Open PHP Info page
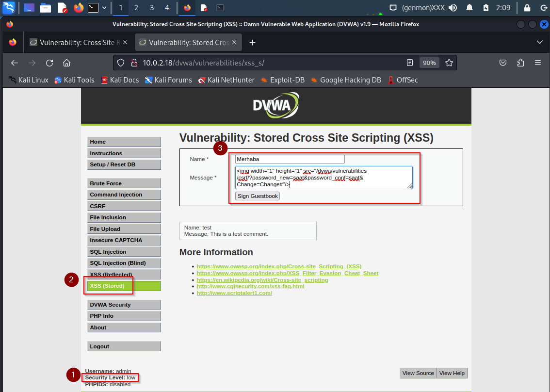 tap(124, 316)
